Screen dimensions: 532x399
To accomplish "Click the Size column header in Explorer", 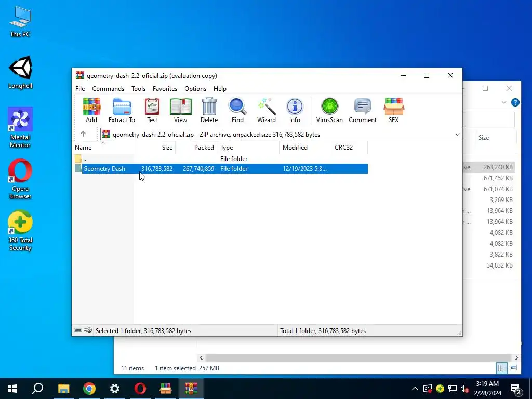I will click(496, 137).
